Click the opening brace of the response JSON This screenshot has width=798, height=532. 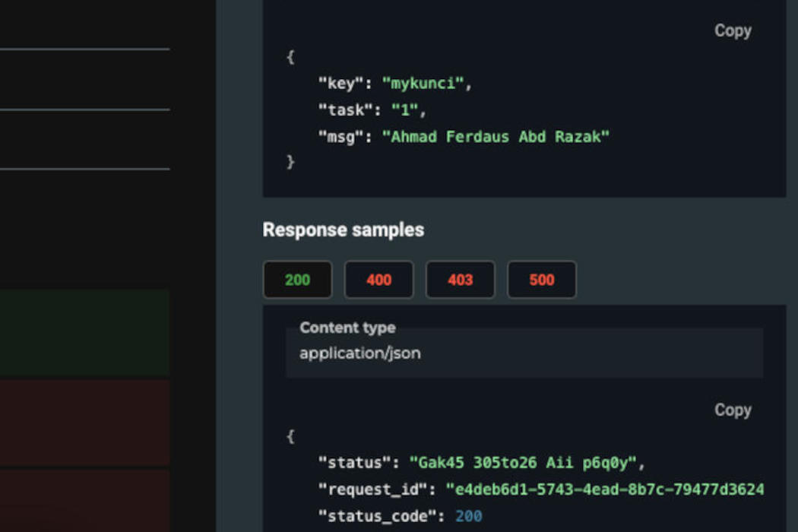pyautogui.click(x=290, y=437)
